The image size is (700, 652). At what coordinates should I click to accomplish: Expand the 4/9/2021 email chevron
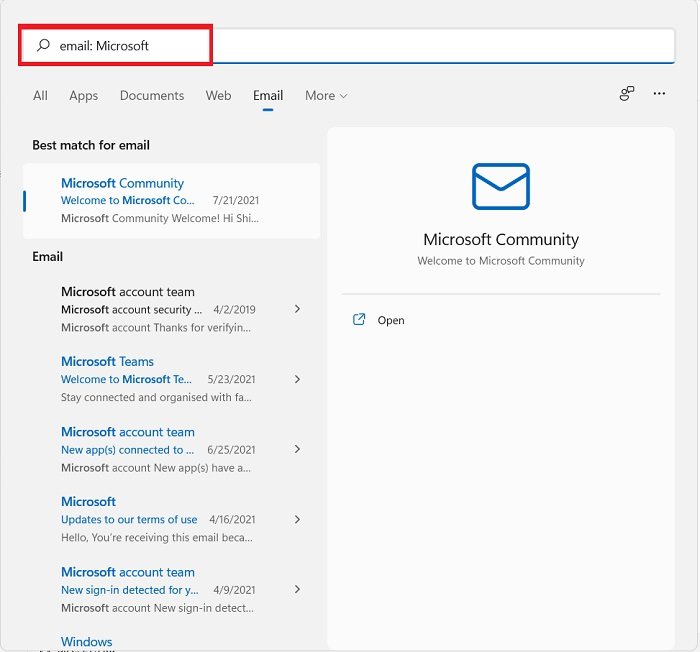click(x=297, y=589)
